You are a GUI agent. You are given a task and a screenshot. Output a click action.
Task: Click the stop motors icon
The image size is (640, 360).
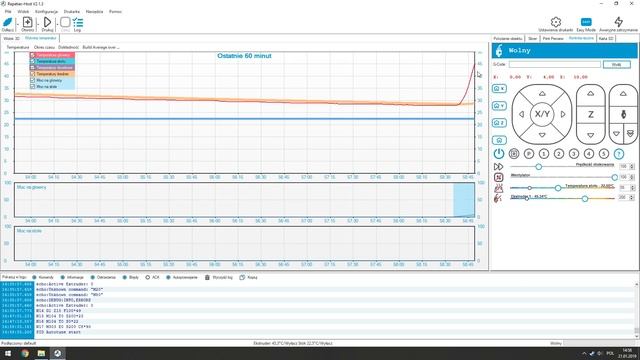[x=514, y=153]
